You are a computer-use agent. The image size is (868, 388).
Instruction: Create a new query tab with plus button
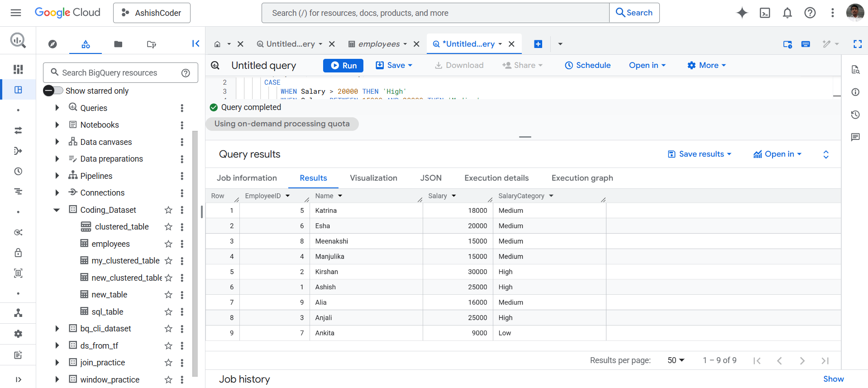point(538,44)
